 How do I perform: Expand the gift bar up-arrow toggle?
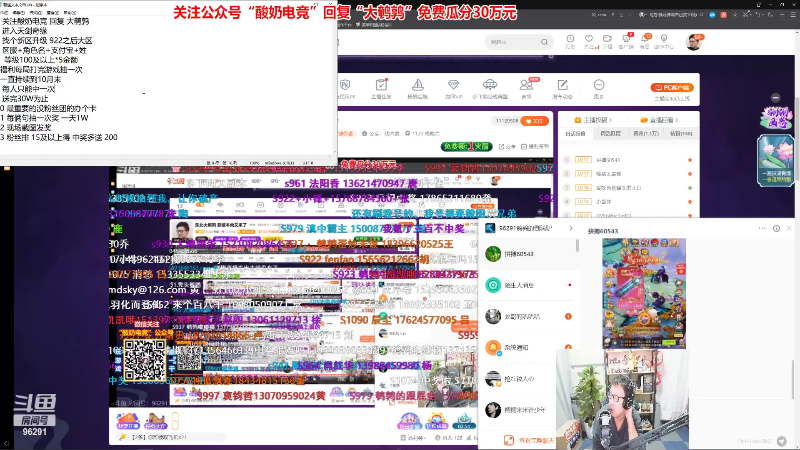[175, 421]
